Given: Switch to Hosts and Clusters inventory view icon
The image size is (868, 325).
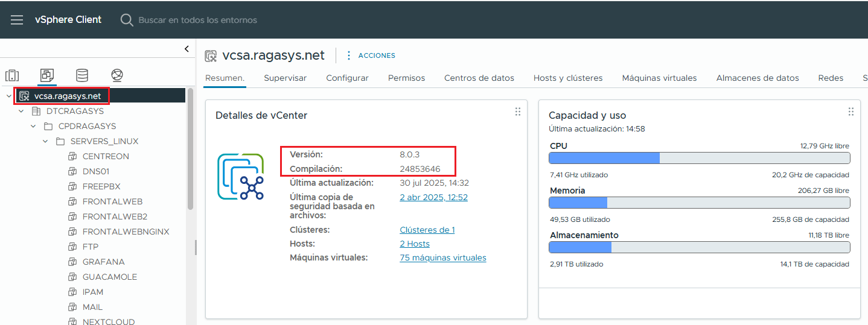Looking at the screenshot, I should [12, 75].
